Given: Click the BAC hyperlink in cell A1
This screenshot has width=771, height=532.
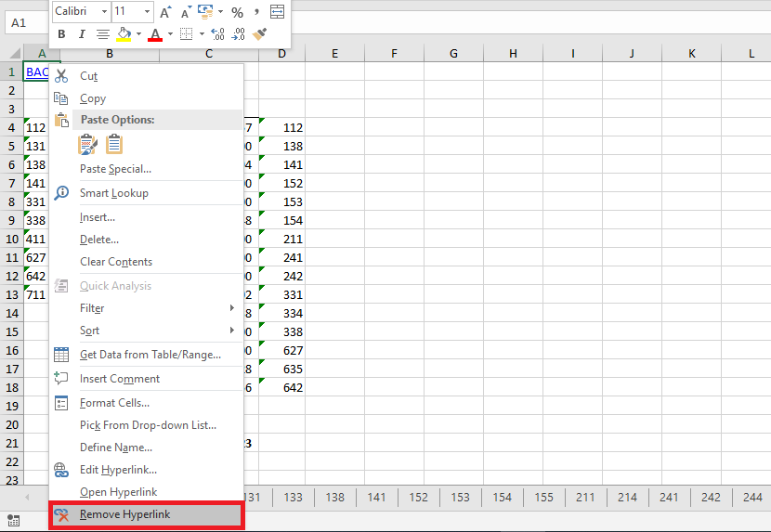Looking at the screenshot, I should pyautogui.click(x=36, y=71).
